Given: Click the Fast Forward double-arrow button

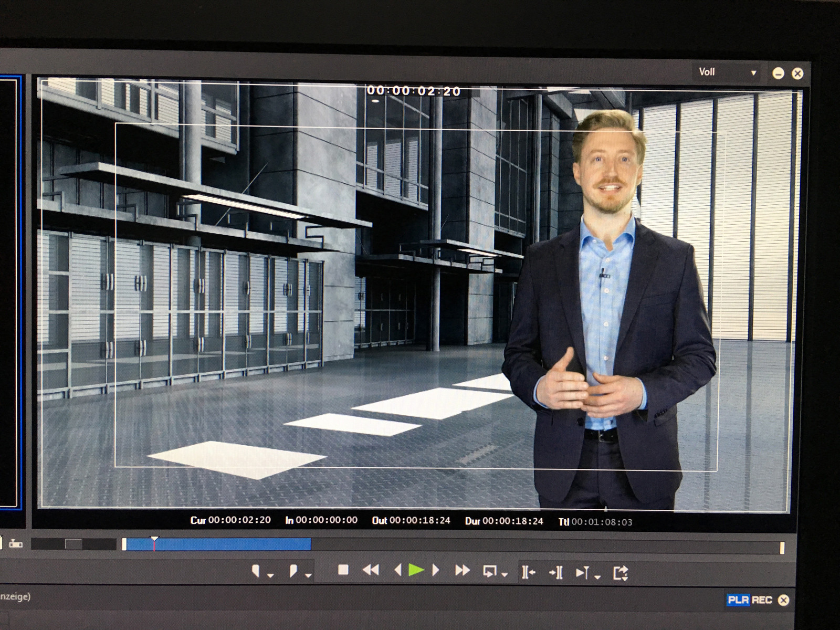Looking at the screenshot, I should point(462,570).
